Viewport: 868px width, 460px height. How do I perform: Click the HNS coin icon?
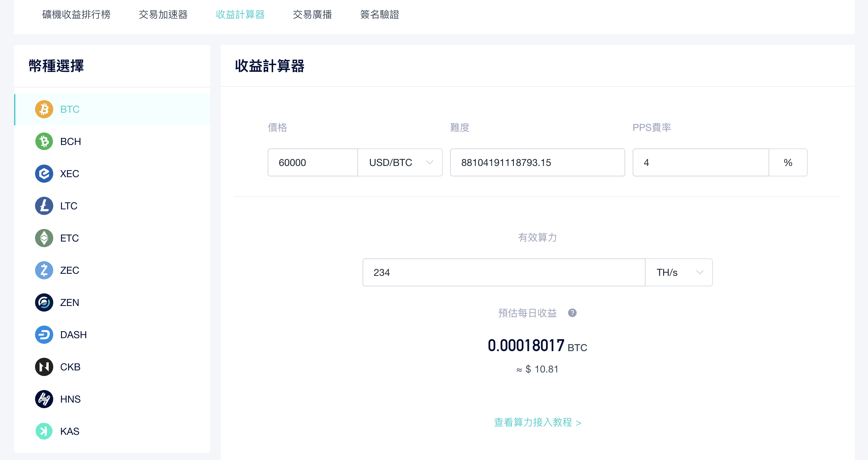(x=44, y=399)
